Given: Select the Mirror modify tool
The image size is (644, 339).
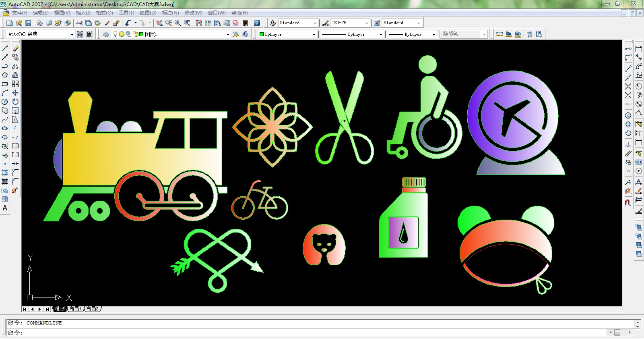Looking at the screenshot, I should (15, 66).
